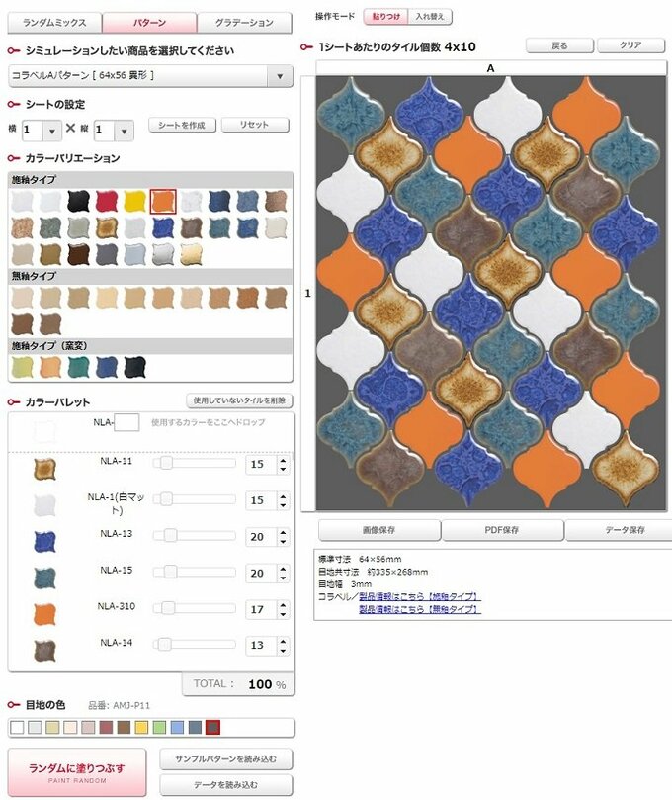The width and height of the screenshot is (672, 800).
Task: Choose the selected orange glazed tile swatch
Action: click(x=163, y=201)
